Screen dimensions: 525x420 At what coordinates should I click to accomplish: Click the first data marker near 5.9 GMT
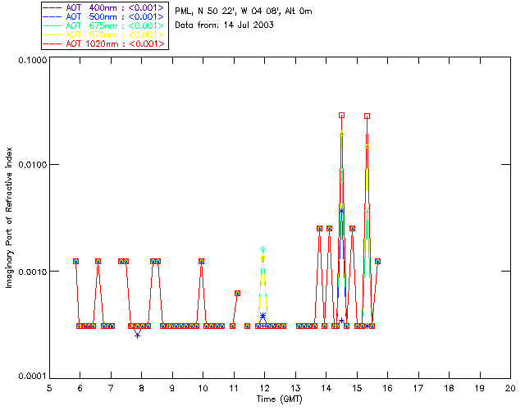coord(75,261)
